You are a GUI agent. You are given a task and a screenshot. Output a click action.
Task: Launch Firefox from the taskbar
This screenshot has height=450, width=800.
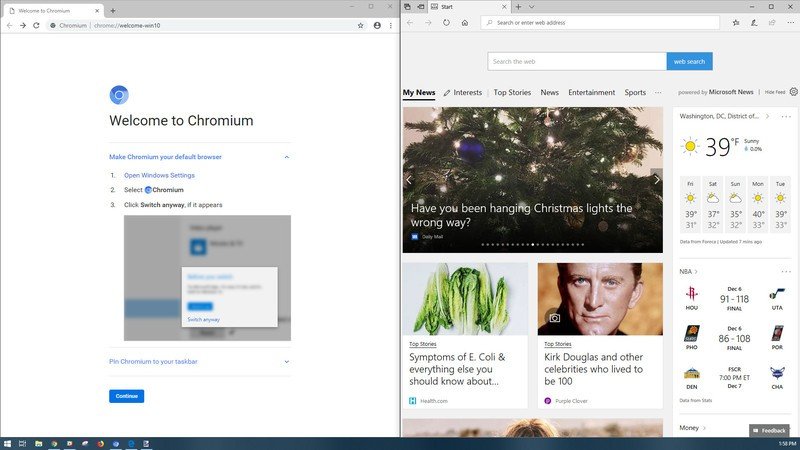[101, 444]
